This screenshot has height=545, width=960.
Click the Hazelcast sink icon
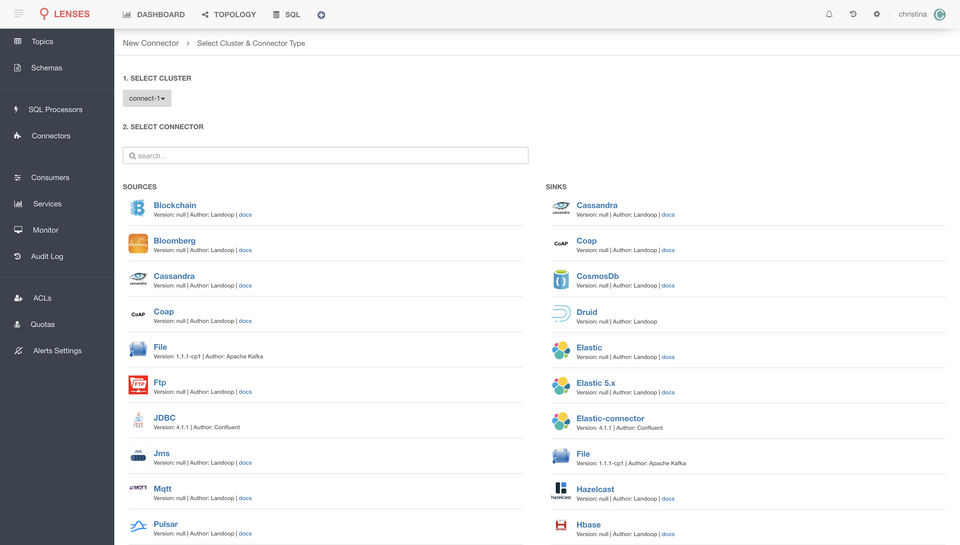pyautogui.click(x=561, y=490)
